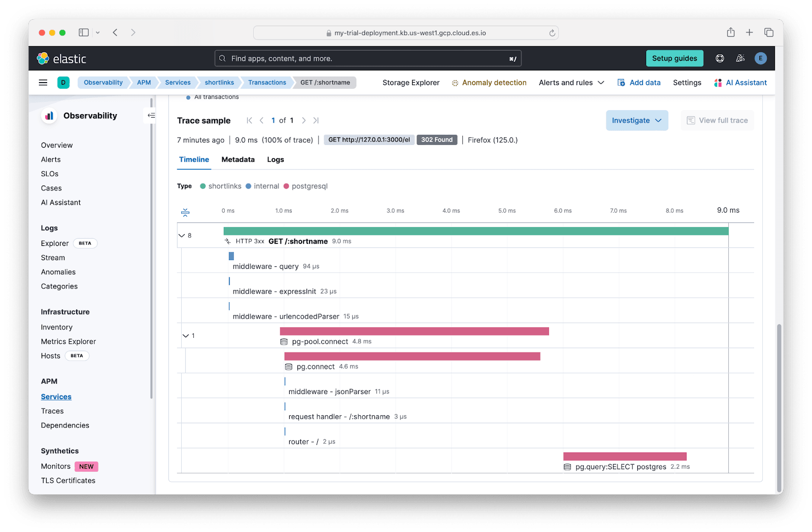Collapse the Observability side navigation icon
Screen dimensions: 812x532
tap(151, 116)
